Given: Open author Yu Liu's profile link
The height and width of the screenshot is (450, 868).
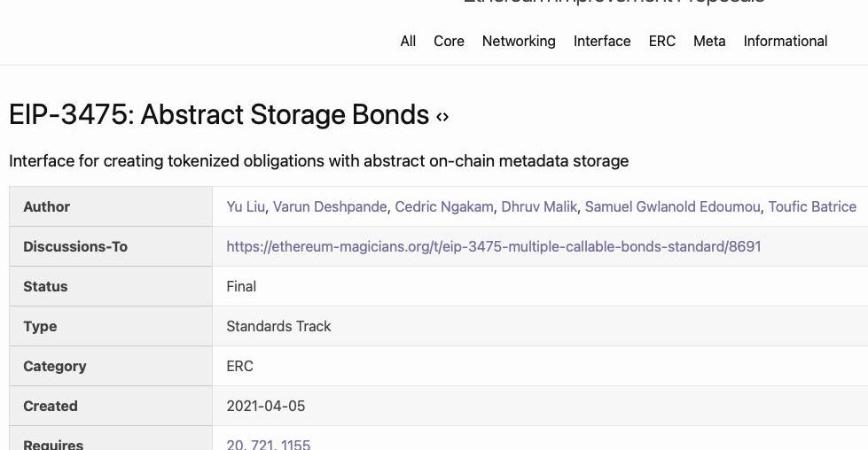Looking at the screenshot, I should click(246, 206).
